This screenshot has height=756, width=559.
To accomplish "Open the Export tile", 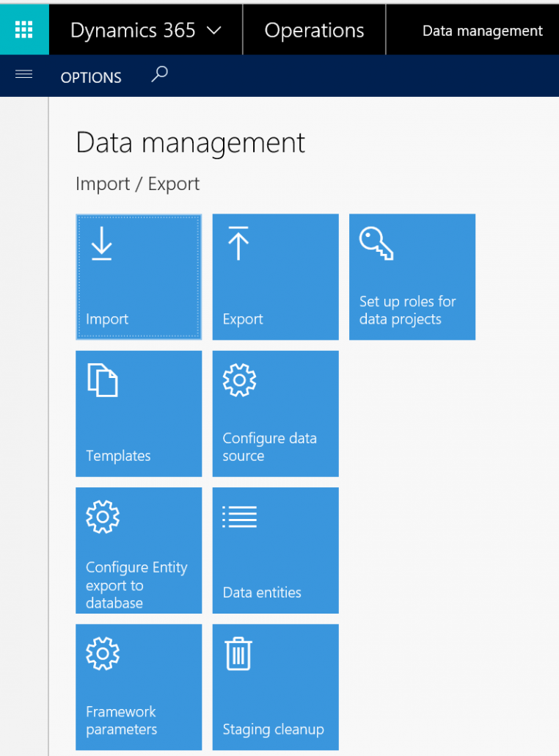I will (x=275, y=277).
